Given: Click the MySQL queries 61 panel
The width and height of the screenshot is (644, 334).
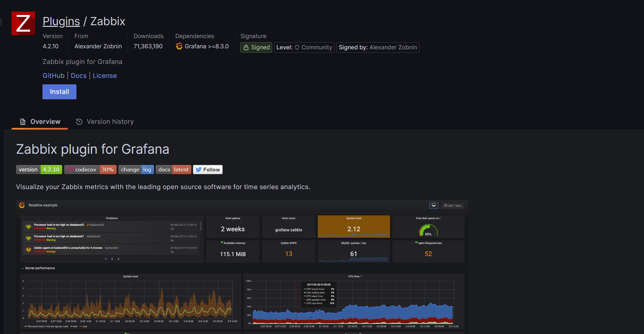Looking at the screenshot, I should 354,251.
